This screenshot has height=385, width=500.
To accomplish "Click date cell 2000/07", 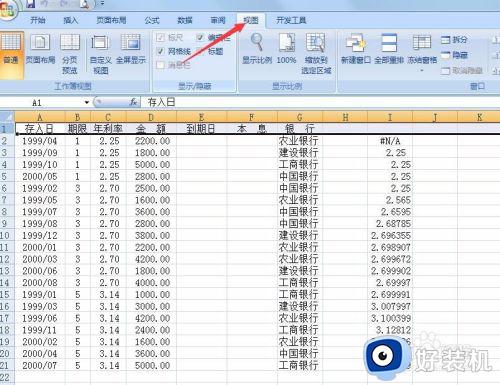I will tap(40, 365).
